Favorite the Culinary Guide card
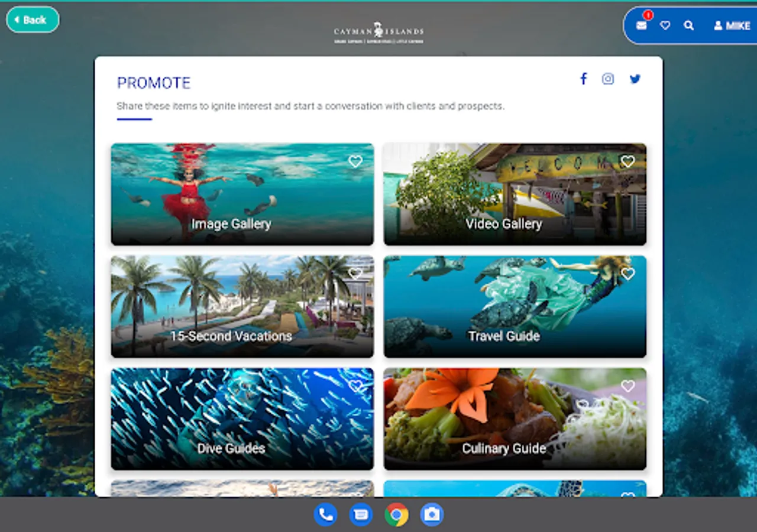The width and height of the screenshot is (757, 532). [627, 386]
